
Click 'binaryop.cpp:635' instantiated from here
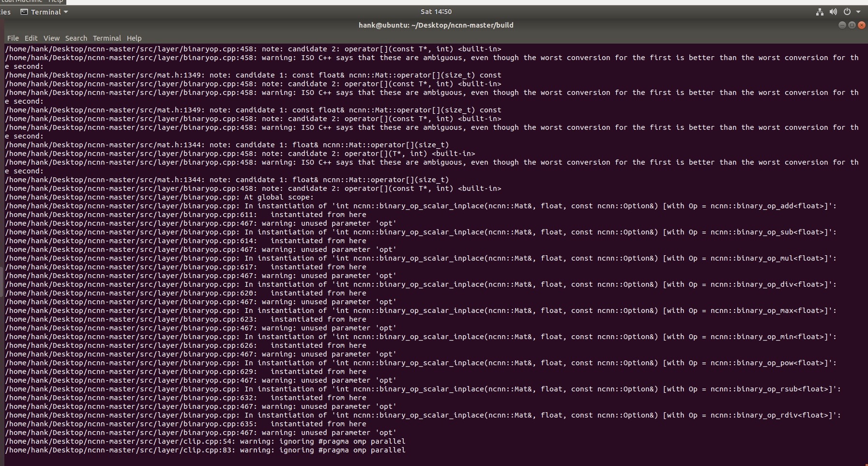[185, 424]
